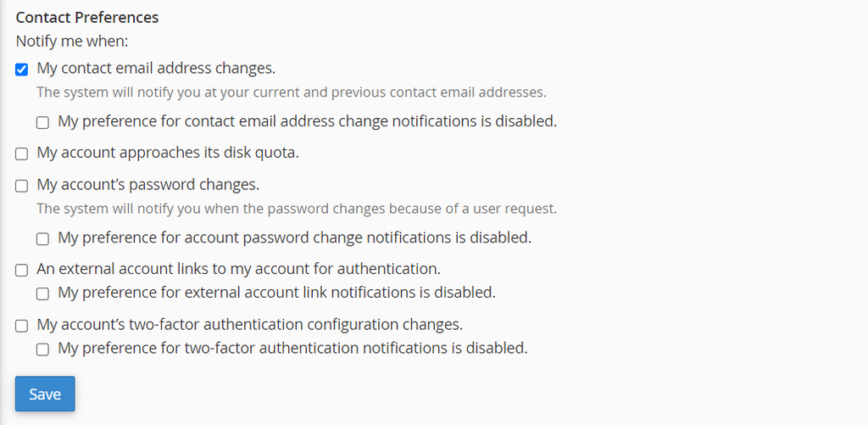Tick checkbox for disabled two-factor notification preference
Image resolution: width=868 pixels, height=425 pixels.
click(x=42, y=350)
